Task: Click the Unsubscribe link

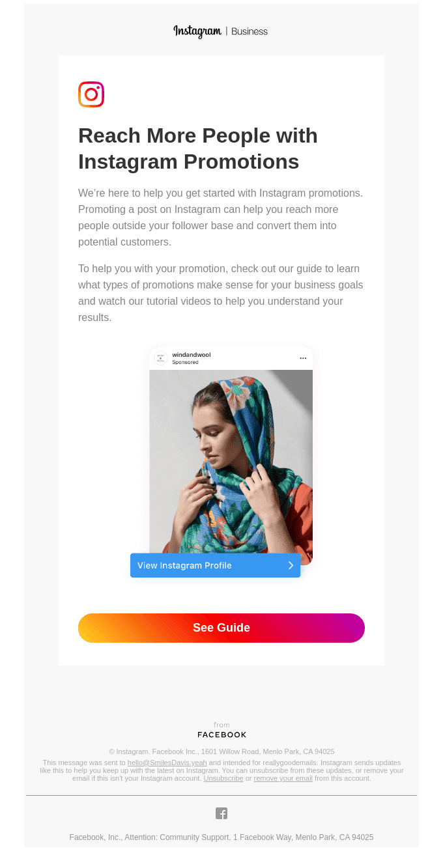Action: (223, 778)
